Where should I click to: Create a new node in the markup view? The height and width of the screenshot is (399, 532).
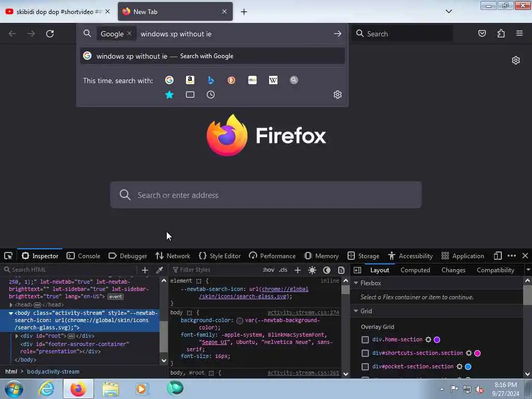(145, 270)
